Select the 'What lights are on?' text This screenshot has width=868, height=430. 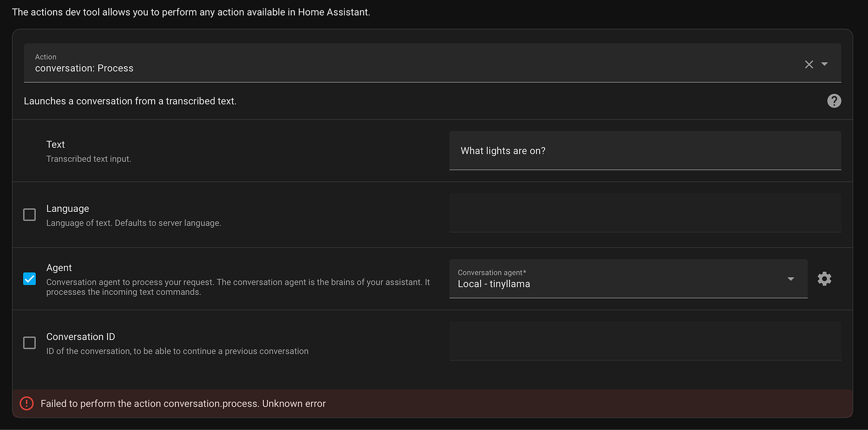[503, 150]
